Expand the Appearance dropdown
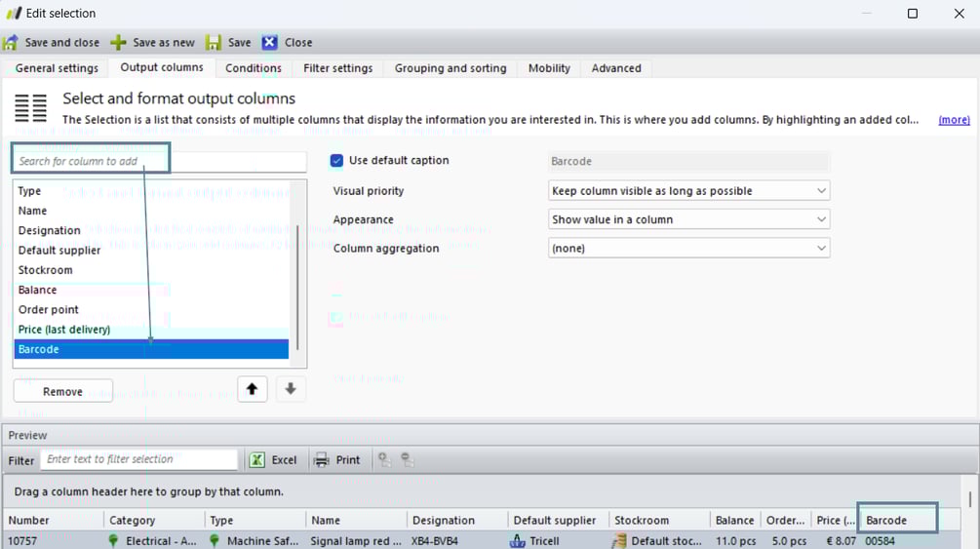The image size is (980, 549). click(x=688, y=219)
